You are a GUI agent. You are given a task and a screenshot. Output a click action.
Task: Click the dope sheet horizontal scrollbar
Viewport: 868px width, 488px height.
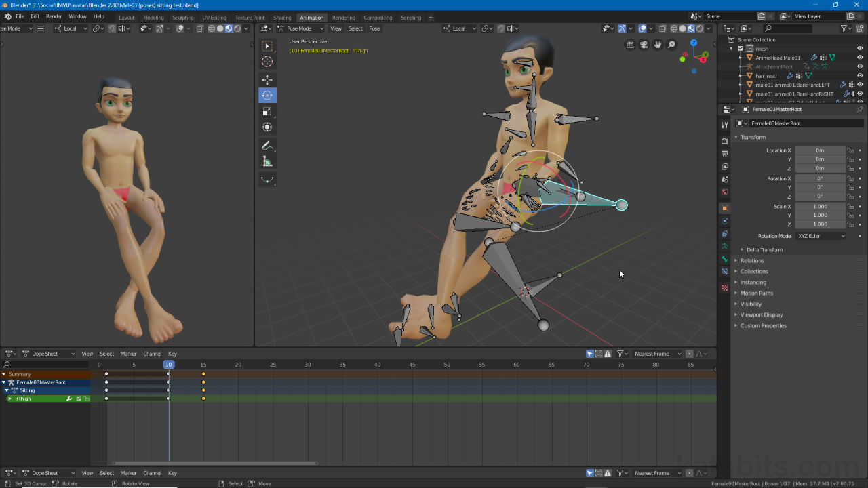click(x=216, y=463)
